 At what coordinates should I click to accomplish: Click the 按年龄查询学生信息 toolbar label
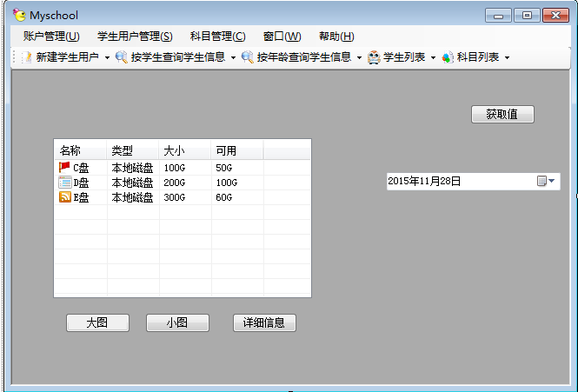click(x=304, y=57)
